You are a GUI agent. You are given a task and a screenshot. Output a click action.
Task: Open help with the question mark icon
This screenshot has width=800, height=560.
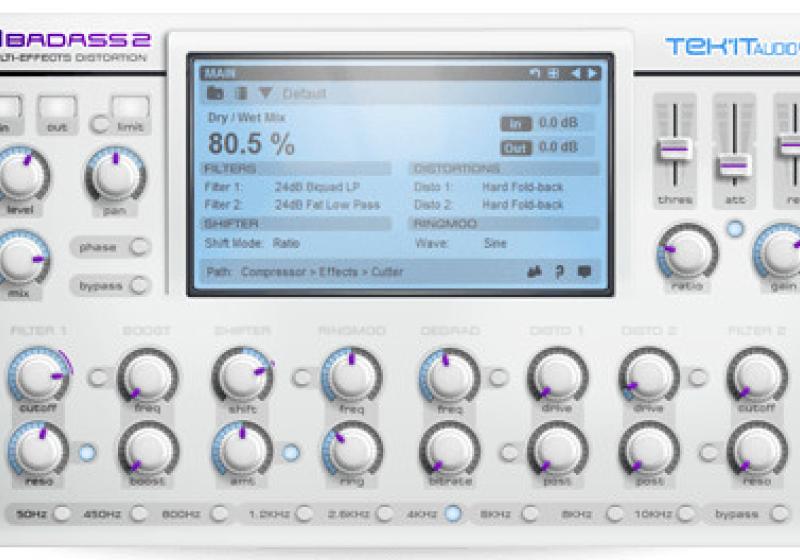560,272
